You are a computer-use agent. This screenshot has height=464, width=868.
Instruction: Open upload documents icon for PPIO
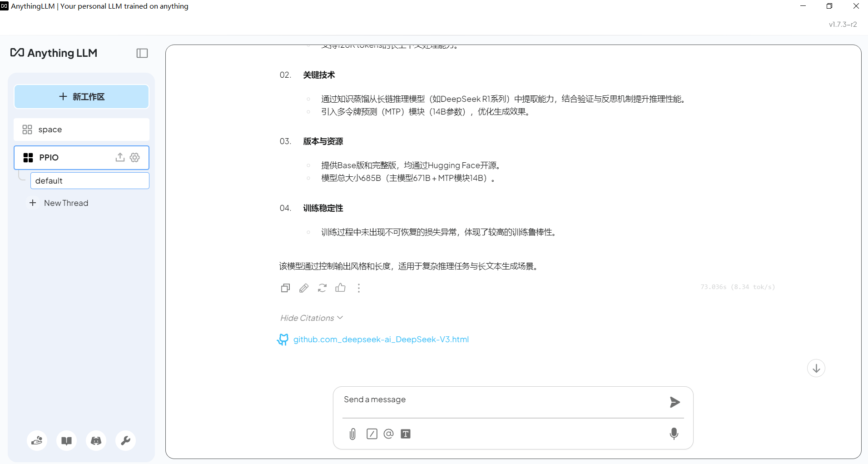pyautogui.click(x=120, y=157)
